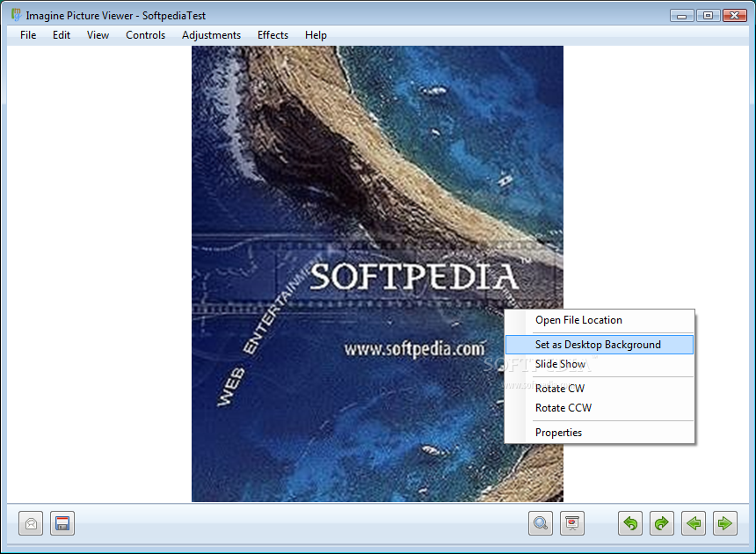The image size is (756, 554).
Task: Choose Open File Location from the context menu
Action: (x=600, y=320)
